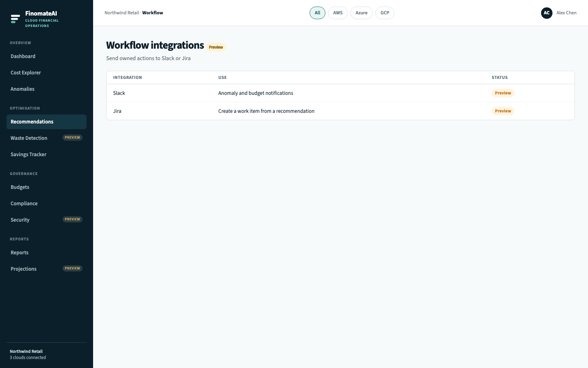Click the Preview tag next to Security

pyautogui.click(x=73, y=220)
